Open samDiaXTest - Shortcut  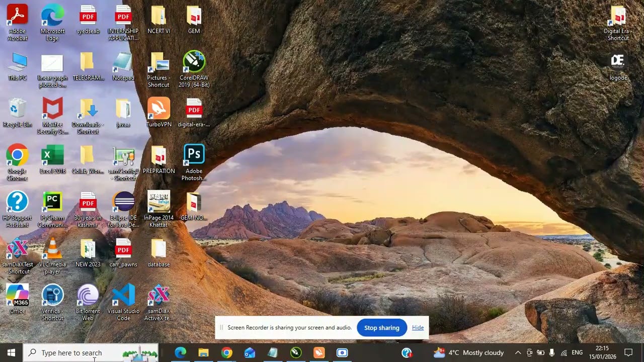click(17, 256)
